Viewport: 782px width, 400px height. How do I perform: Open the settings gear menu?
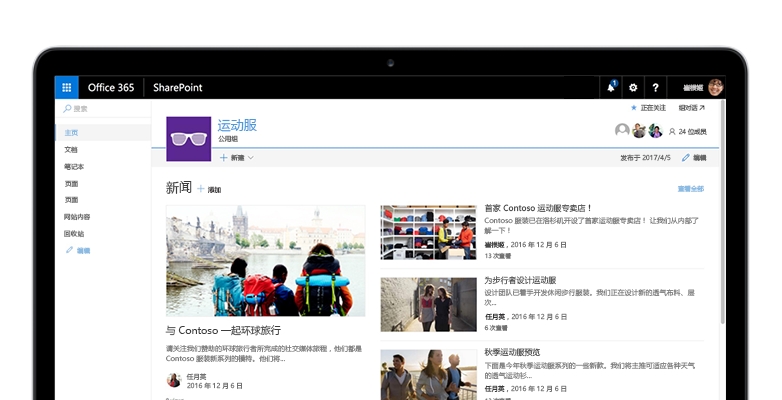coord(633,87)
